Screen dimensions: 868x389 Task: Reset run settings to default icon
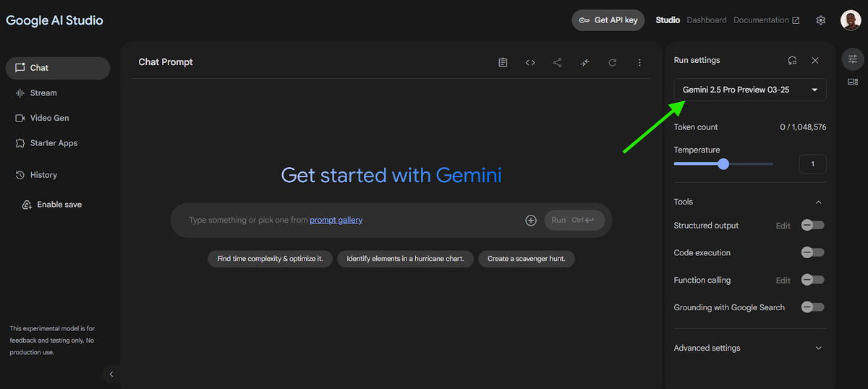click(x=793, y=61)
